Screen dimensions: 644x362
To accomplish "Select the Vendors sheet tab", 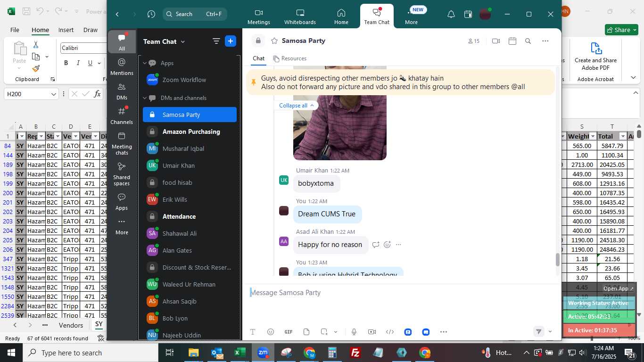I will point(71,325).
